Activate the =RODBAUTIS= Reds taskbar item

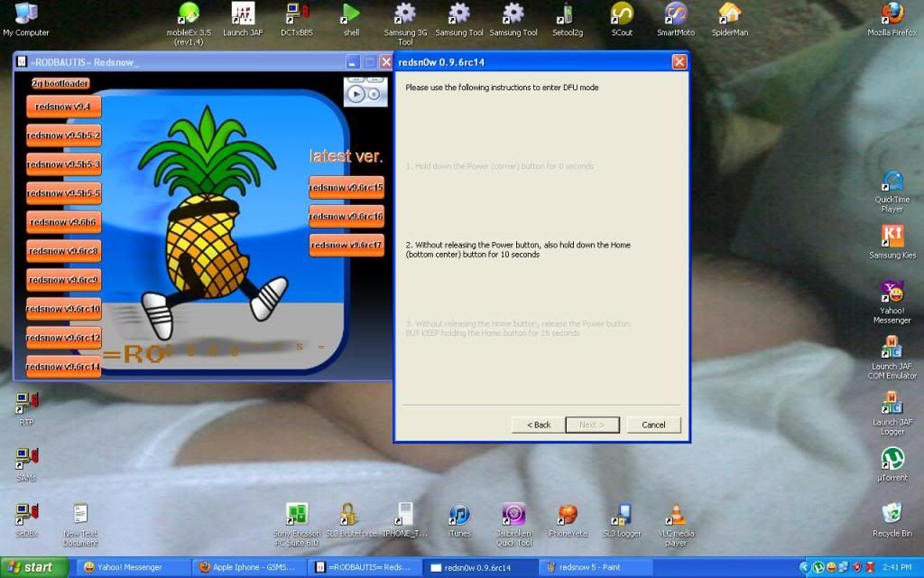365,567
